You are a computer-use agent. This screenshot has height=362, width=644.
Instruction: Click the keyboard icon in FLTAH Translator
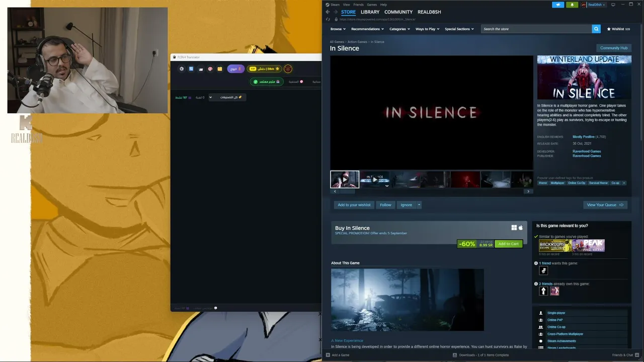point(201,69)
